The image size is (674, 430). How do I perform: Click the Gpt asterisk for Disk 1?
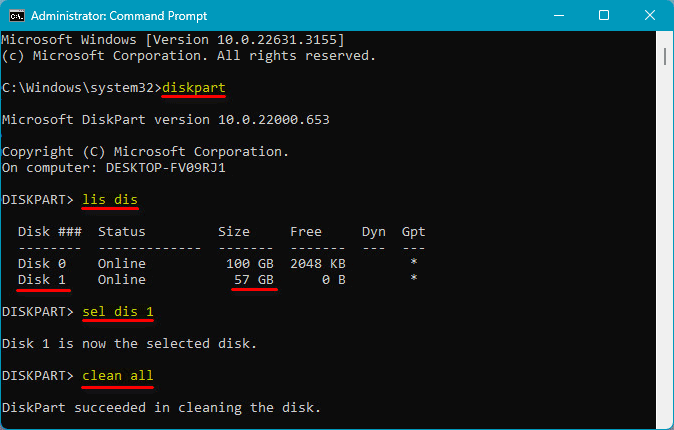[x=414, y=279]
